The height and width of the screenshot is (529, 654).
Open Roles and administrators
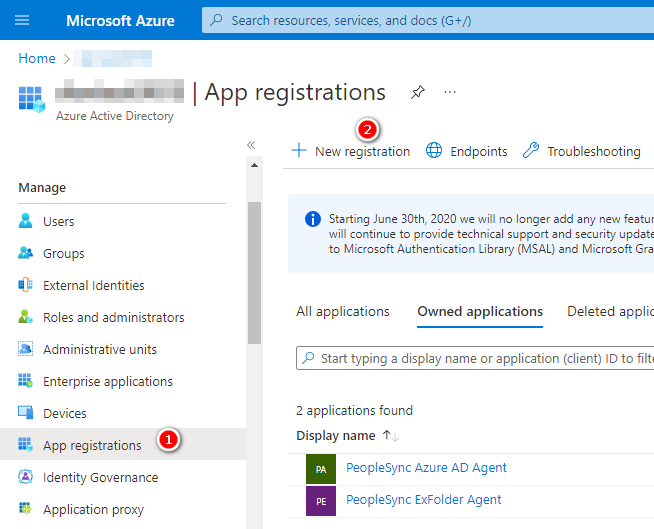point(114,317)
